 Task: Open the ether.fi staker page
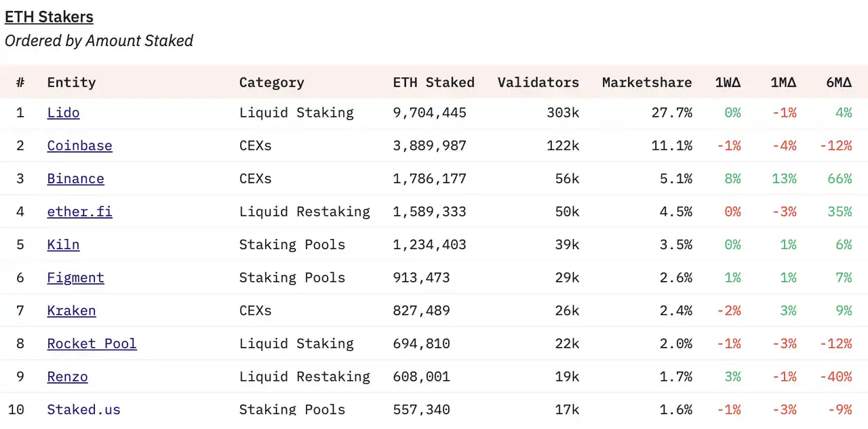(79, 212)
